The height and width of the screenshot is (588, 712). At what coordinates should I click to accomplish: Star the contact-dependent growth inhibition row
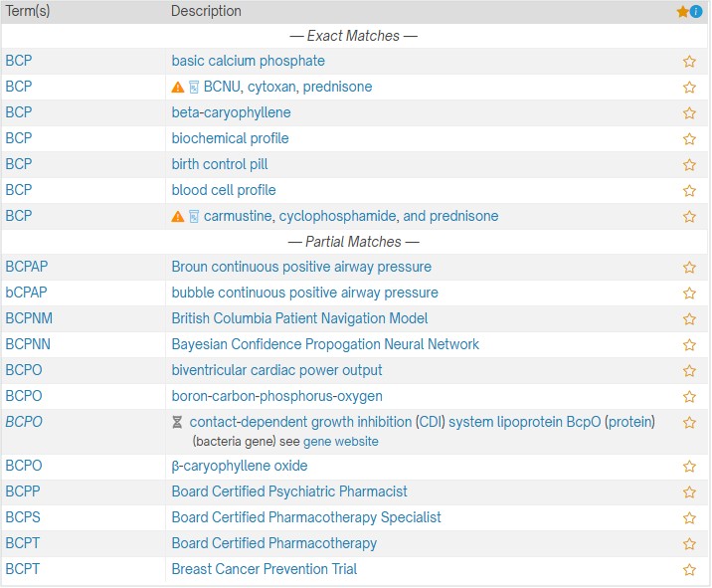tap(689, 423)
